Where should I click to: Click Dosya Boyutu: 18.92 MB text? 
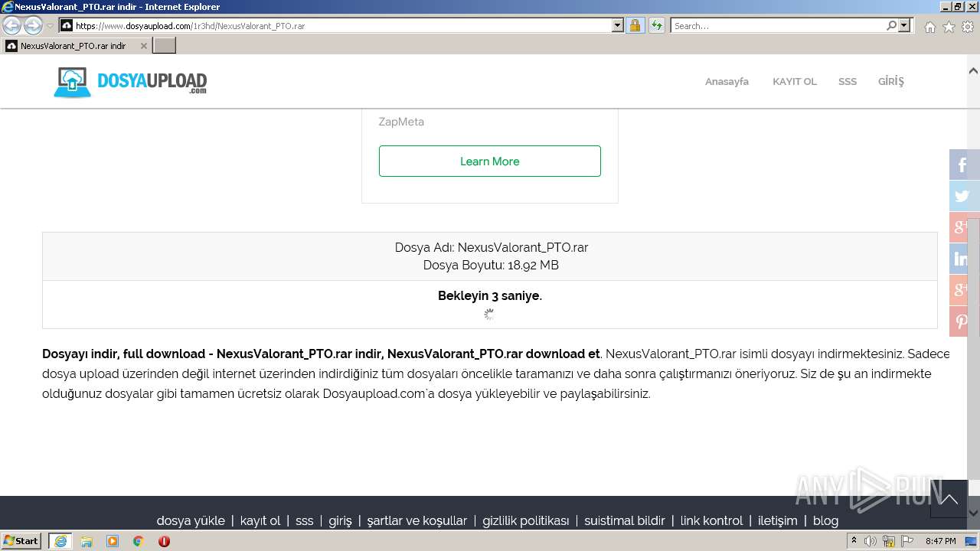[x=491, y=266]
